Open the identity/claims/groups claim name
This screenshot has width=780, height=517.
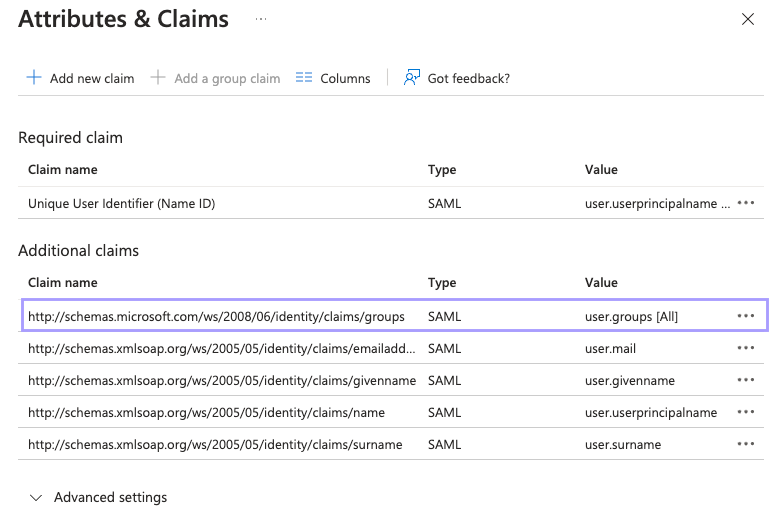[x=216, y=317]
